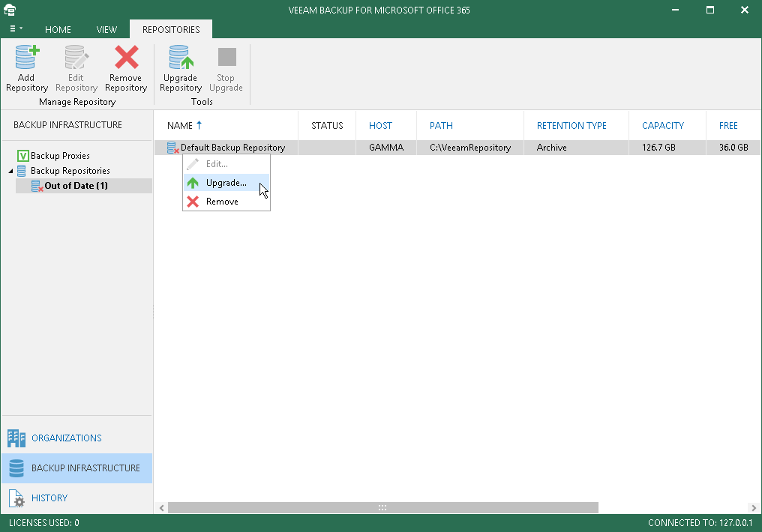The width and height of the screenshot is (762, 532).
Task: Click the horizontal scrollbar thumb
Action: (383, 508)
